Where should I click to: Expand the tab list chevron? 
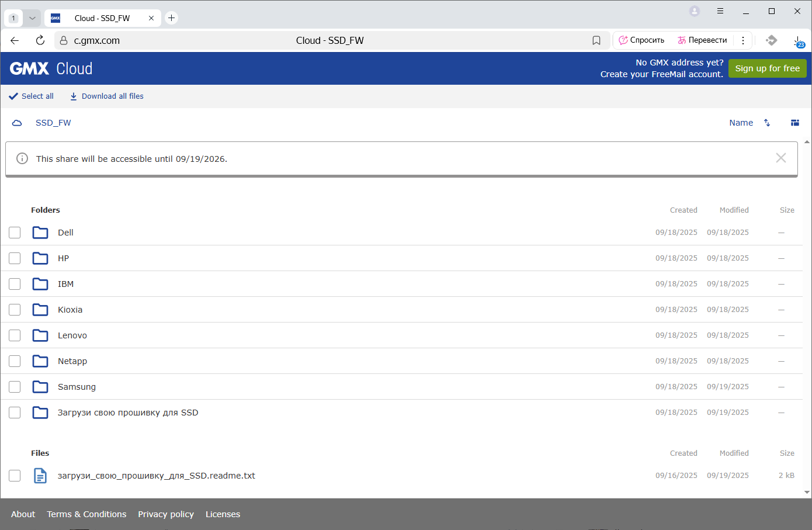tap(32, 18)
